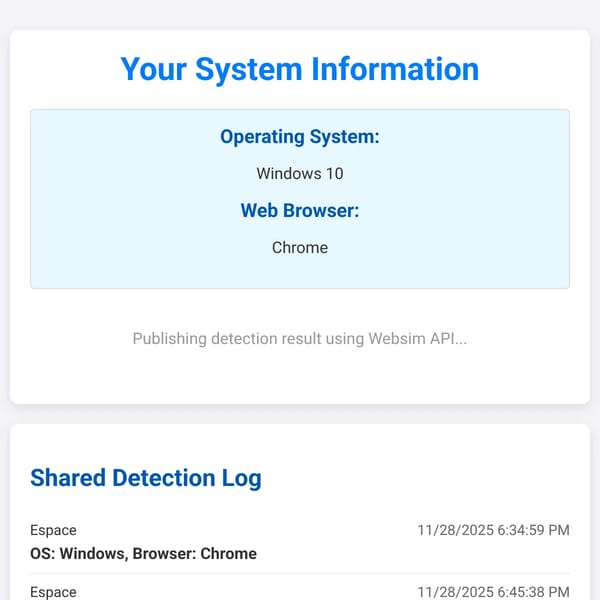The image size is (600, 600).
Task: Select 'OS: Windows, Browser: Chrome' log line
Action: (143, 554)
